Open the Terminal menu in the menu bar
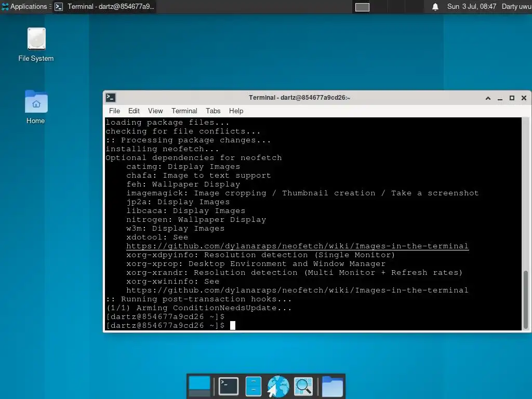 [x=184, y=111]
